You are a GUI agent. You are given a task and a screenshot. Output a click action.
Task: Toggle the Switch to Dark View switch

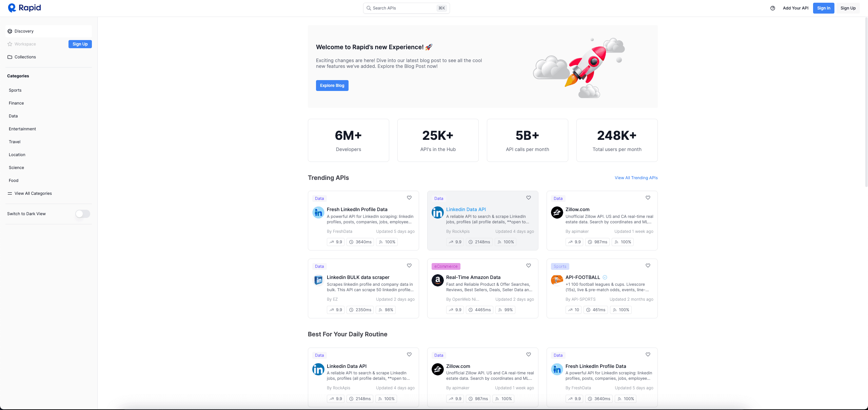(x=83, y=214)
